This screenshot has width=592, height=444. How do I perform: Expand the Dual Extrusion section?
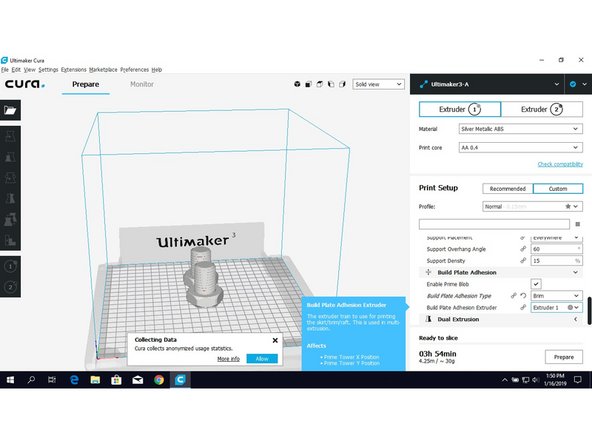(501, 319)
